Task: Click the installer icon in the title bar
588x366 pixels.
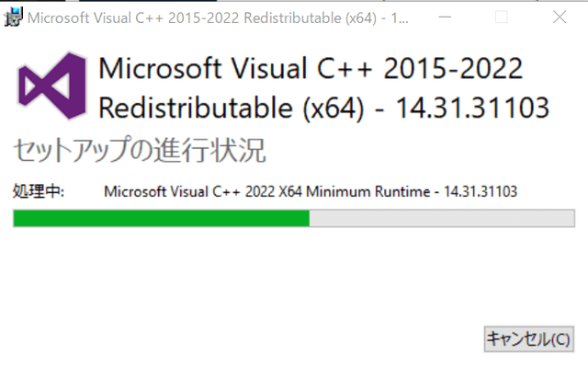Action: (13, 17)
